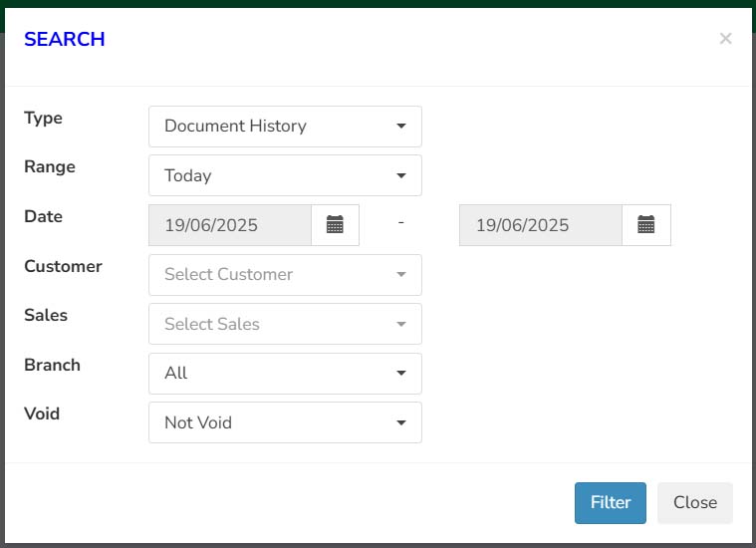Click the Void dropdown arrow

click(401, 422)
